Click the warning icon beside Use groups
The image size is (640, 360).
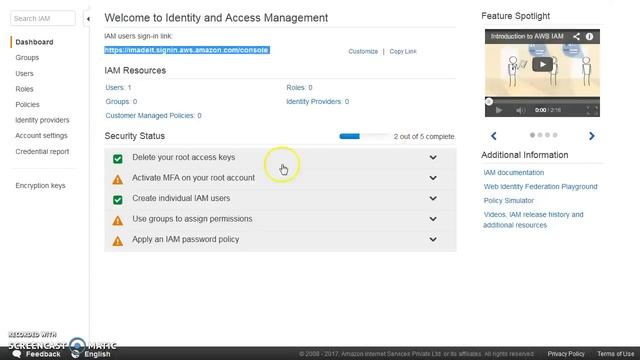coord(118,221)
